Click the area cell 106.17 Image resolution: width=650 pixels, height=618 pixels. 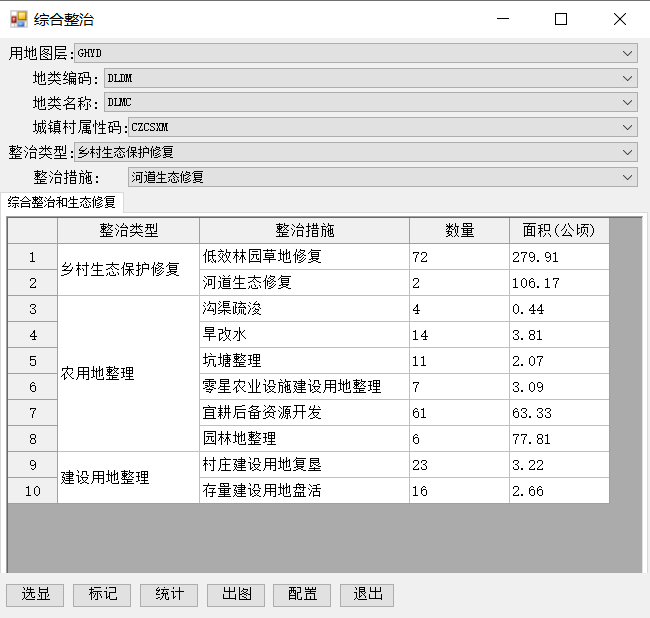click(559, 283)
